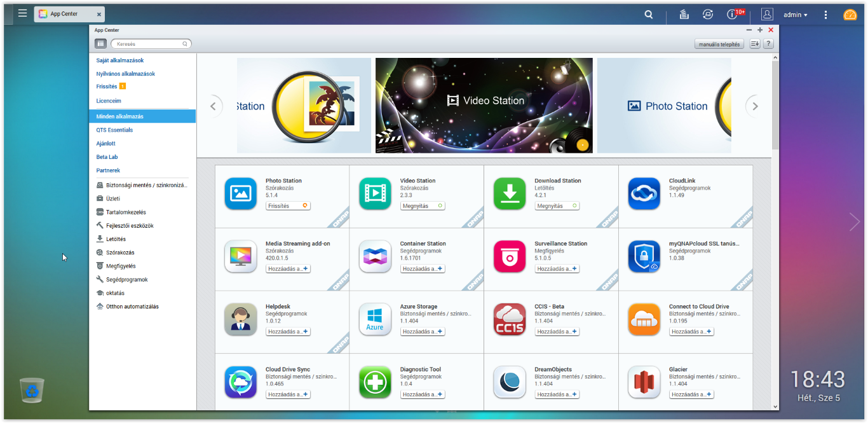This screenshot has width=868, height=423.
Task: Click the Helpdesk app icon
Action: pos(240,319)
